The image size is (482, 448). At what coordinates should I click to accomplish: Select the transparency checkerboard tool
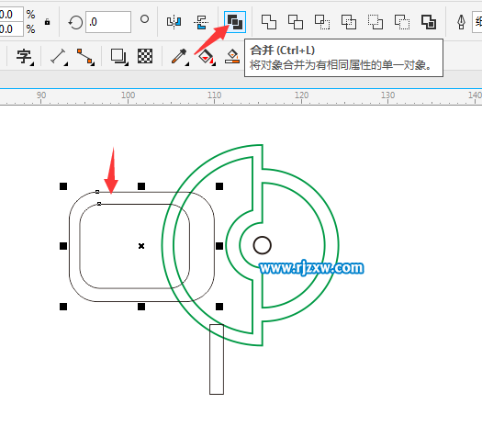pyautogui.click(x=145, y=56)
